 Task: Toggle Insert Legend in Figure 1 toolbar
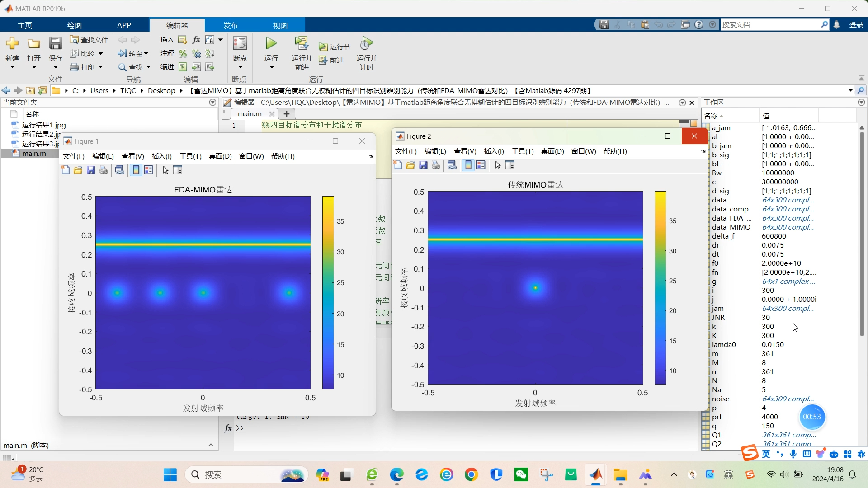[x=149, y=170]
